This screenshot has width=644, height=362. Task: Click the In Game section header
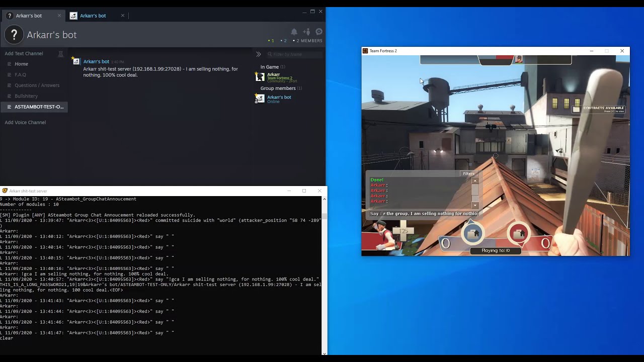click(x=273, y=67)
